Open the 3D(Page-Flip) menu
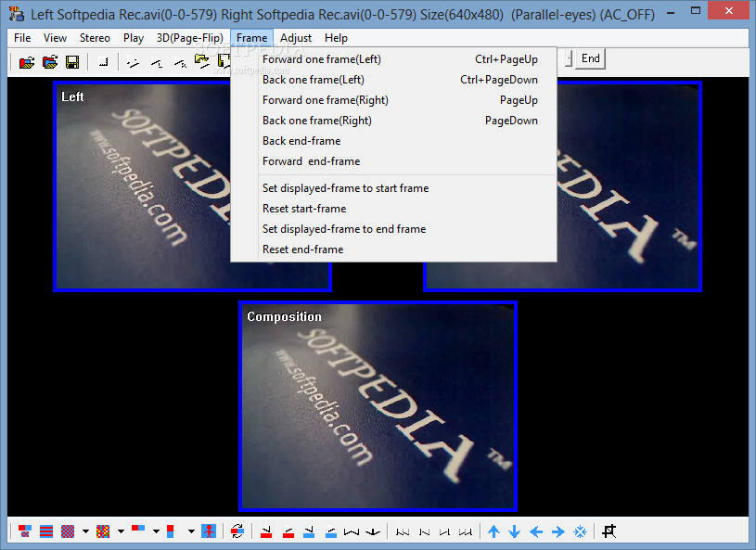 (190, 38)
